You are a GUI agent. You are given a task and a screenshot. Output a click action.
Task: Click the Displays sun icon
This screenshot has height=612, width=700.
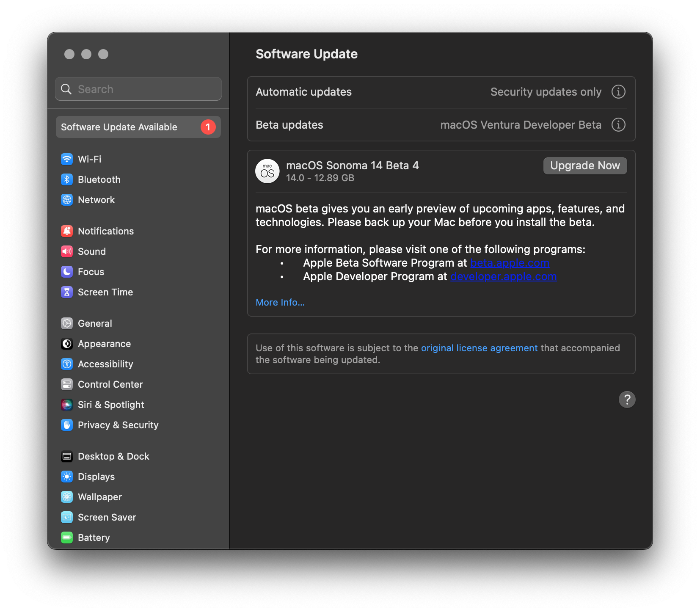click(67, 477)
